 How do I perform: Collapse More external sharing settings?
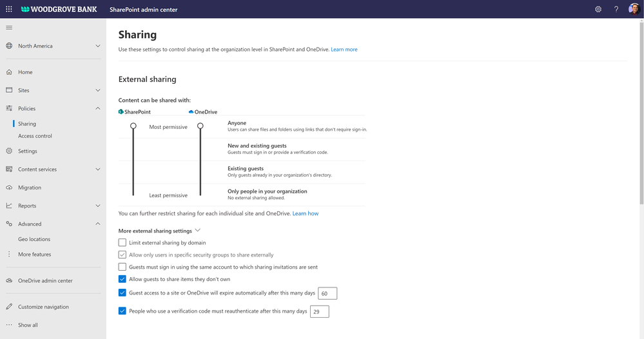198,230
